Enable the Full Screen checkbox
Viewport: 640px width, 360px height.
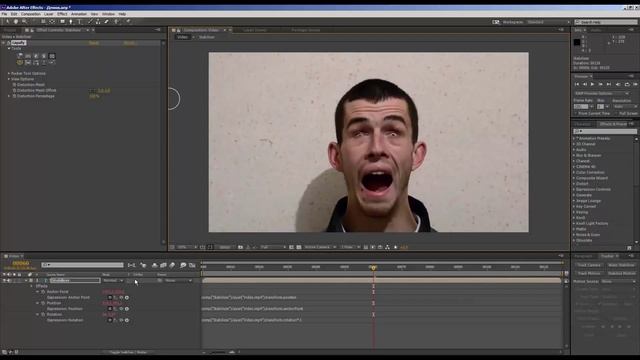coord(616,113)
